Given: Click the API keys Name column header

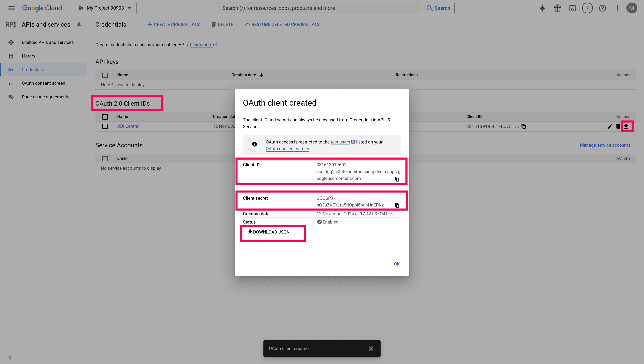Looking at the screenshot, I should (122, 75).
